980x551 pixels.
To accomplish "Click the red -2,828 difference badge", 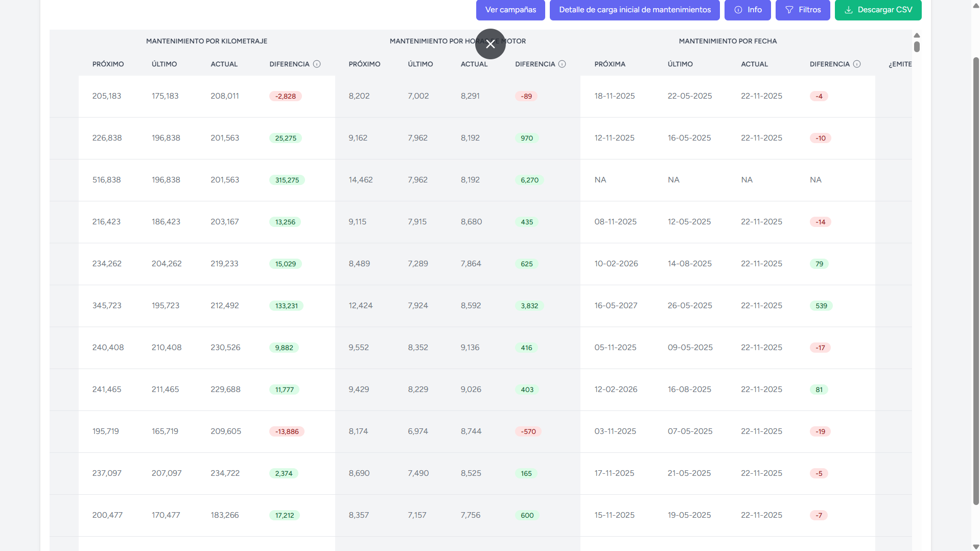I will coord(285,96).
